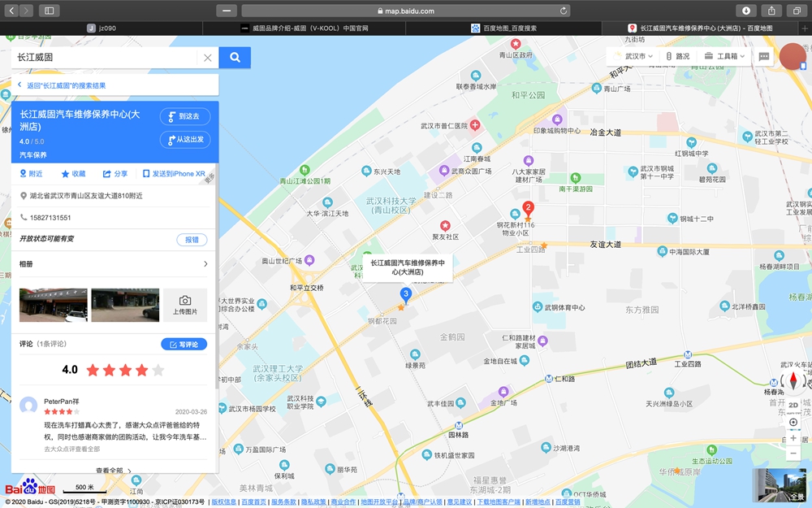Zoom out with the minus button

(x=793, y=454)
